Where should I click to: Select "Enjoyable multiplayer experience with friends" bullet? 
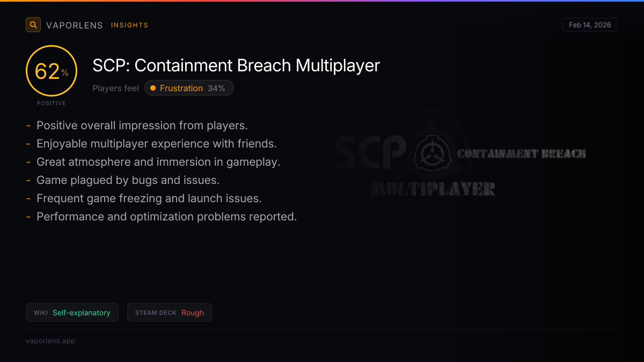[156, 144]
